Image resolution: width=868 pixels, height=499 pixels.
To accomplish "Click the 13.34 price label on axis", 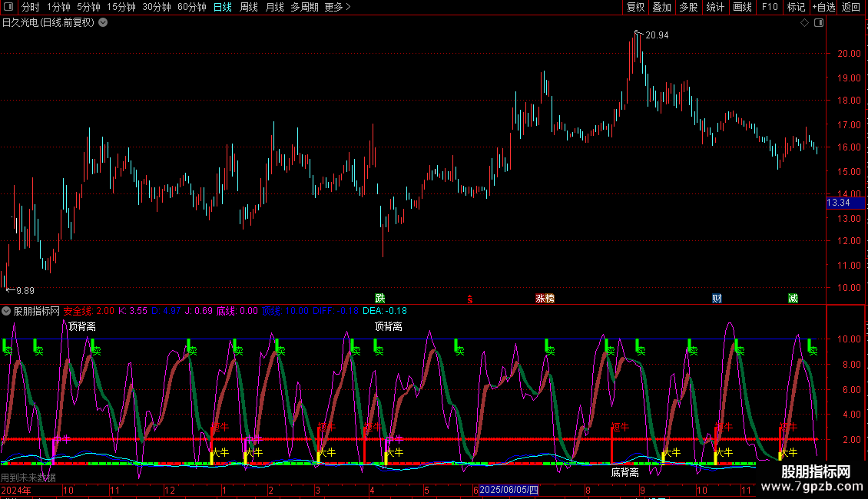I will coord(838,203).
